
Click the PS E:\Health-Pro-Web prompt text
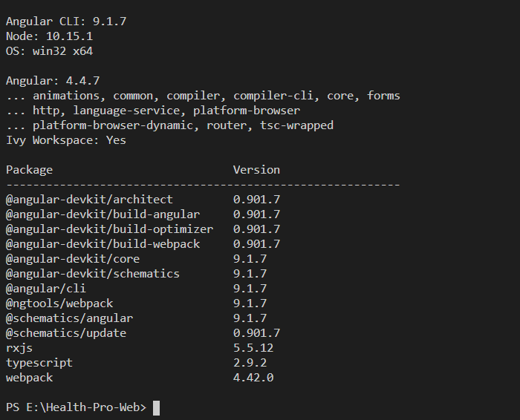pyautogui.click(x=76, y=407)
